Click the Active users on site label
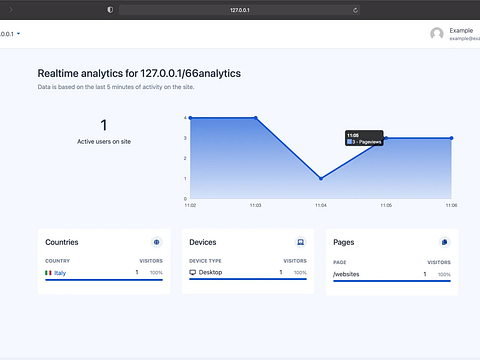This screenshot has height=360, width=480. (104, 141)
